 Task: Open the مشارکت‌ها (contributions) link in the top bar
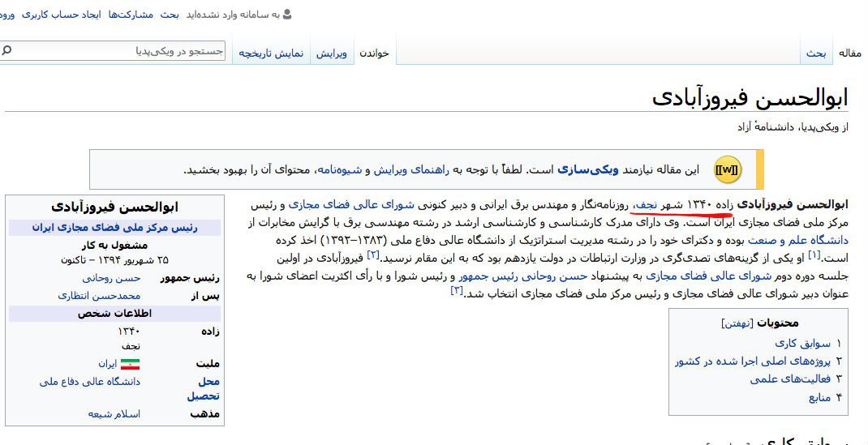coord(130,15)
